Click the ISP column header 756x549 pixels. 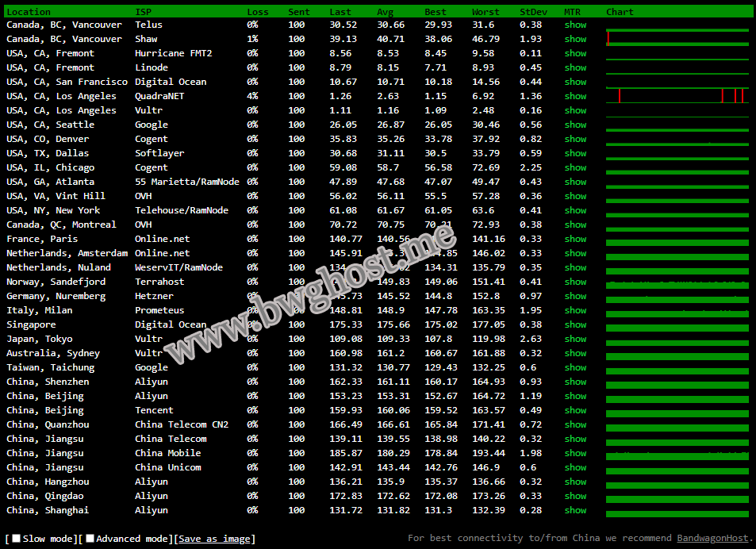(144, 12)
